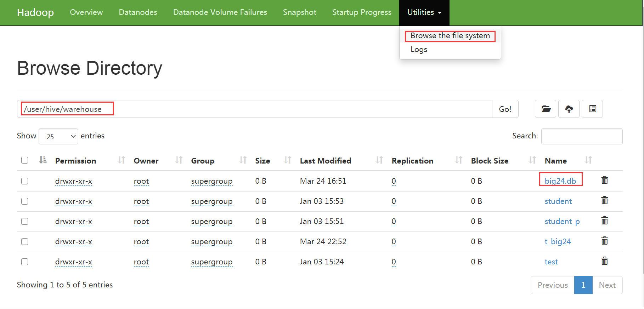Check the box for test row
The image size is (644, 309).
[24, 262]
